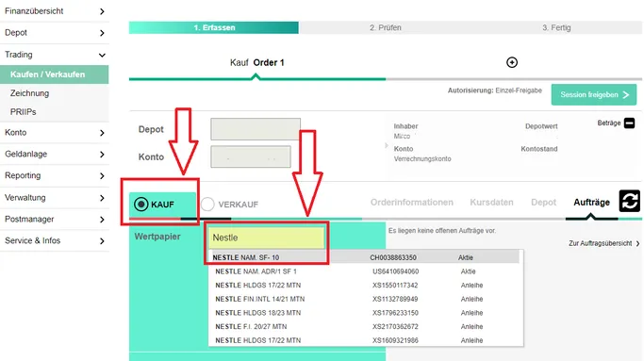Open Kaufen / Verkaufen in sidebar
This screenshot has width=644, height=361.
point(54,74)
